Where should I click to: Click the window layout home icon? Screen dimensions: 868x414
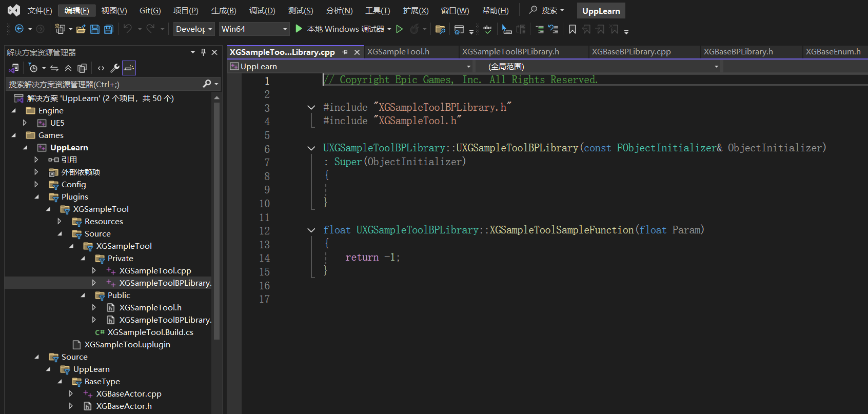[x=459, y=29]
